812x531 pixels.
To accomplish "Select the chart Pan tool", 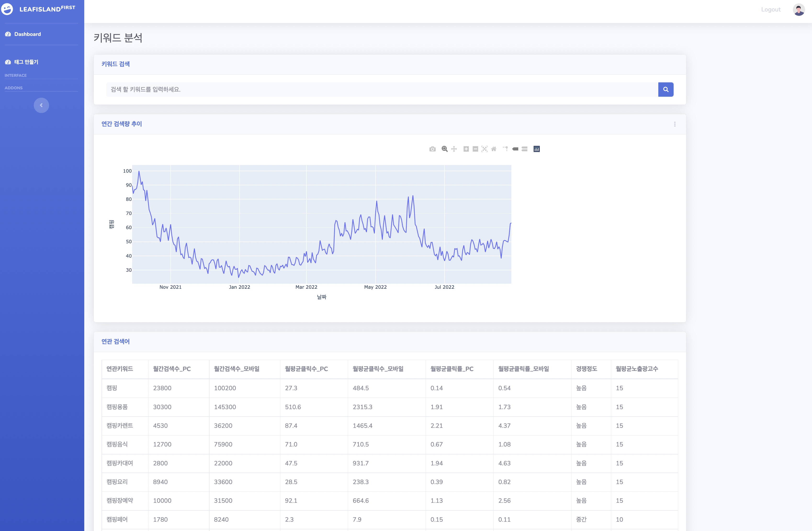I will (x=454, y=149).
